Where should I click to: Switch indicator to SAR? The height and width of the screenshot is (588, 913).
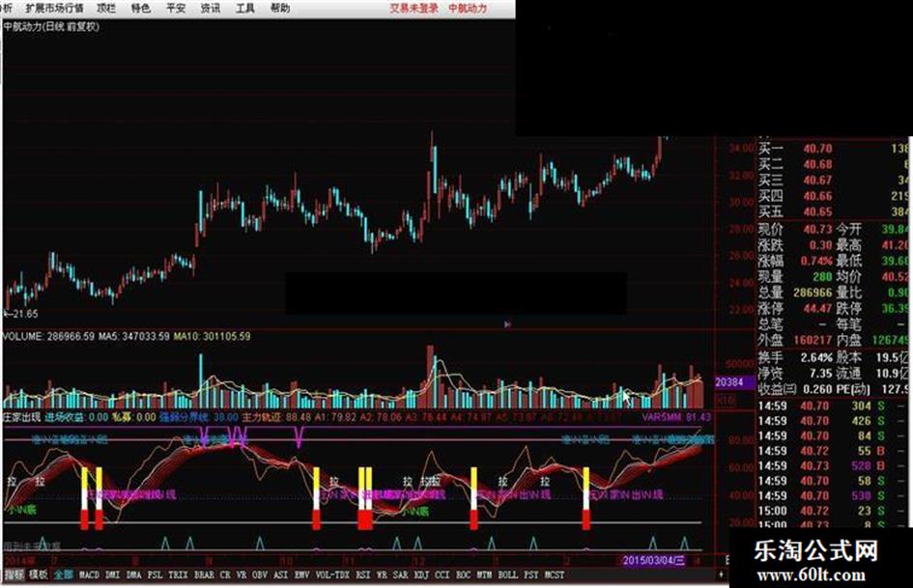click(401, 574)
